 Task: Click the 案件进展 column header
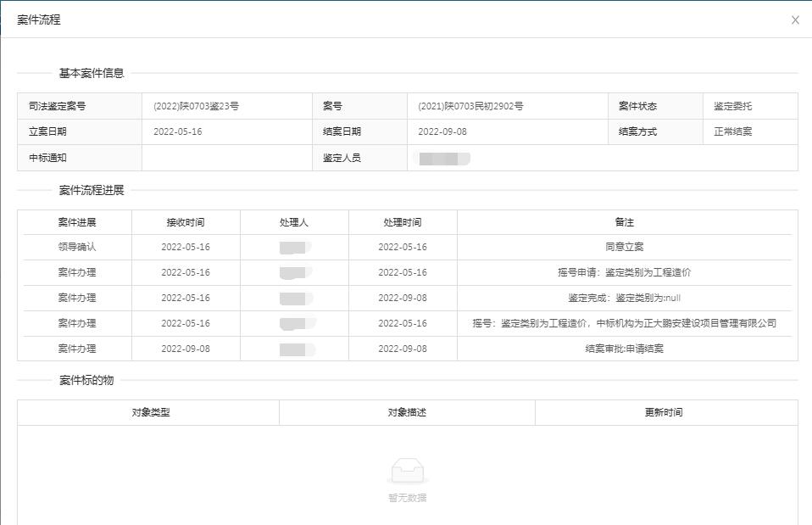[76, 222]
